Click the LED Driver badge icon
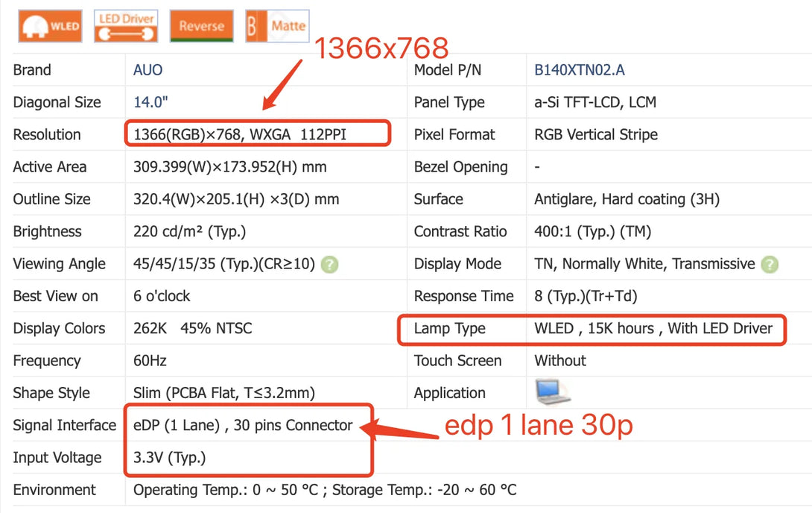This screenshot has height=513, width=812. 126,26
